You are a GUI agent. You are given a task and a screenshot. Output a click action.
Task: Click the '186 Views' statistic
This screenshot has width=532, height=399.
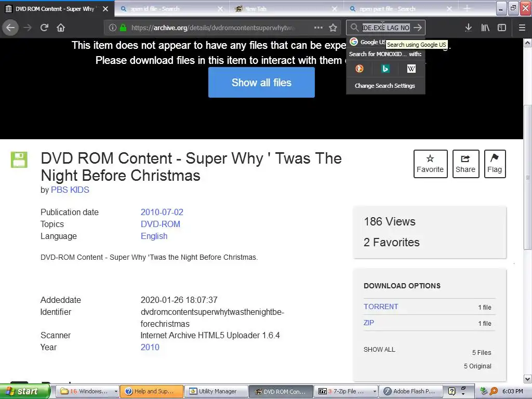tap(390, 221)
